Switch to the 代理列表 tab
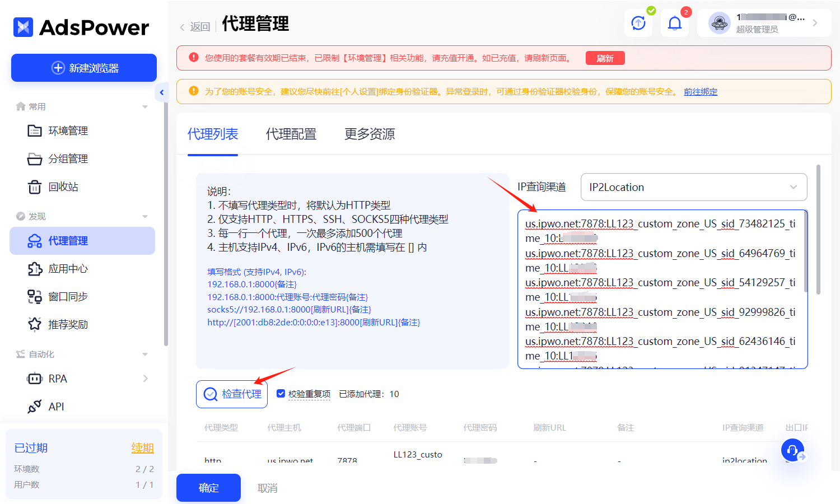 click(x=213, y=134)
